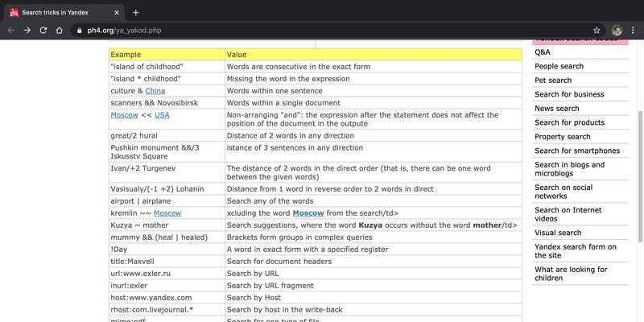The image size is (644, 322).
Task: Click 'Words within a single document' text
Action: [284, 103]
